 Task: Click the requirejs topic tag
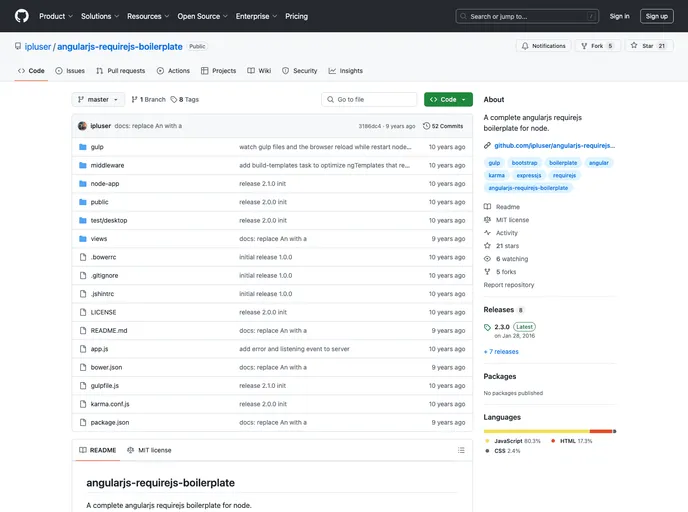pos(564,175)
